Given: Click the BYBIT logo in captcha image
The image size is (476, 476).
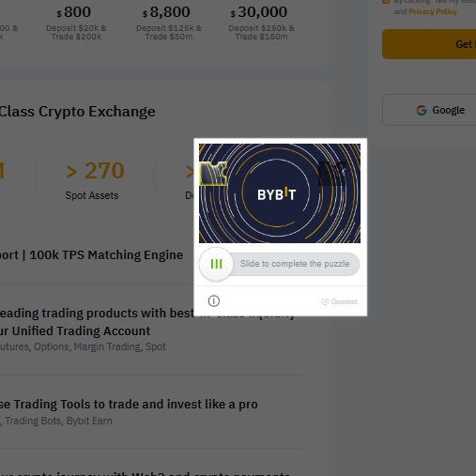Looking at the screenshot, I should 277,194.
